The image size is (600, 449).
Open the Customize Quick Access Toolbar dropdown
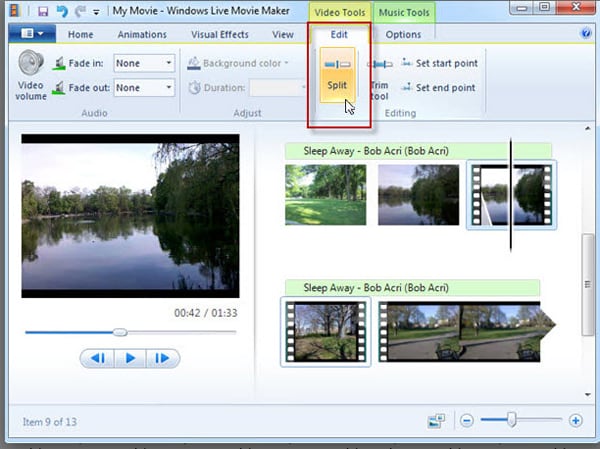(x=96, y=12)
